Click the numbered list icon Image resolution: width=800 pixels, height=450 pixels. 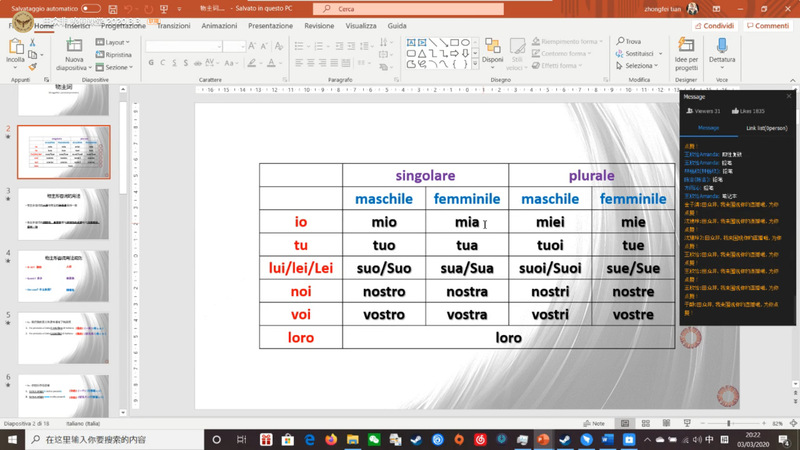point(319,46)
